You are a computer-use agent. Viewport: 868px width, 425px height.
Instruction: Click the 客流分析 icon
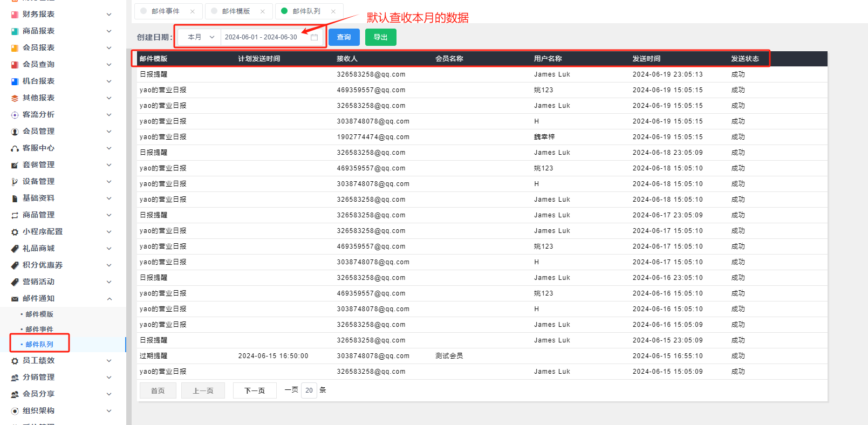point(15,115)
